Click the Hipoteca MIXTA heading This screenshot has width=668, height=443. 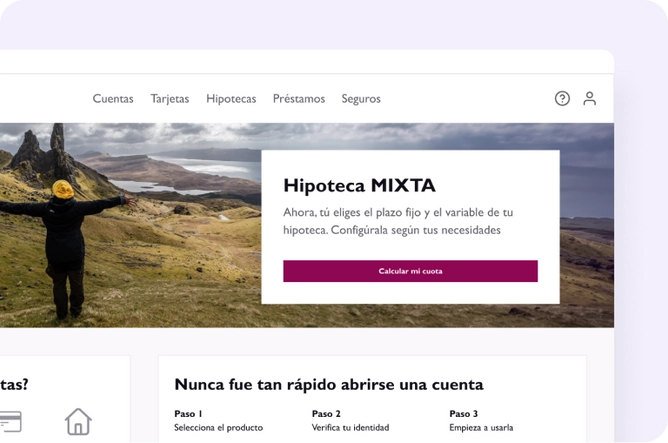359,185
